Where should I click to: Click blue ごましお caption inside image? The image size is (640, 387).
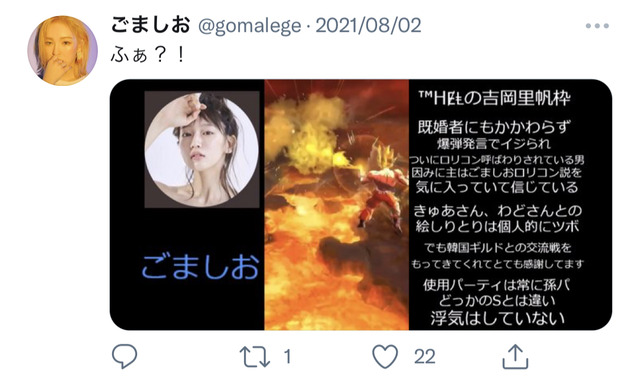[200, 267]
